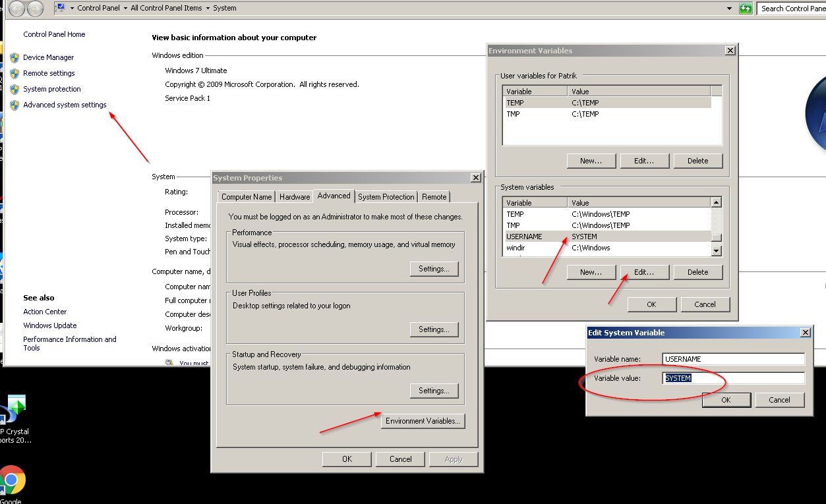
Task: Open Performance Settings in System Properties
Action: (434, 269)
